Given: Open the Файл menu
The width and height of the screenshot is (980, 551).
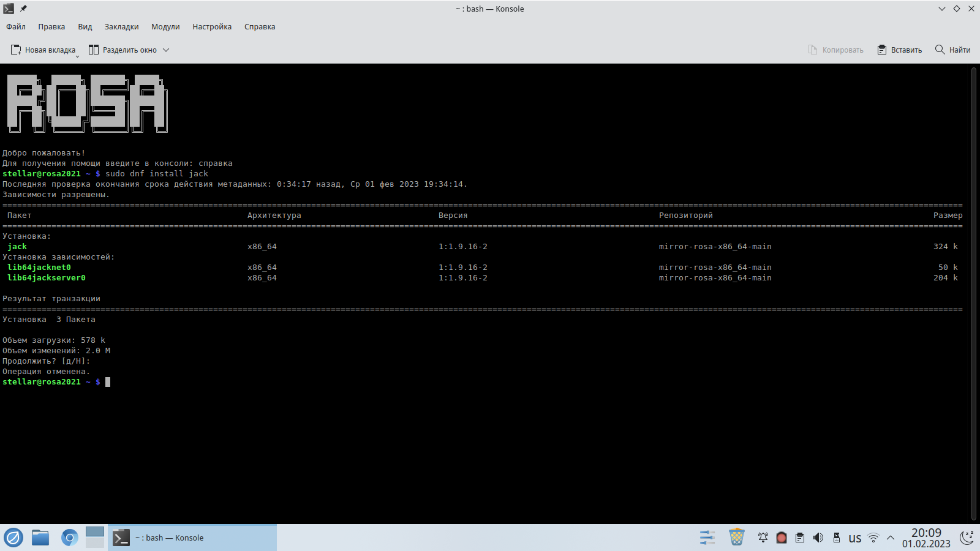Looking at the screenshot, I should point(16,27).
